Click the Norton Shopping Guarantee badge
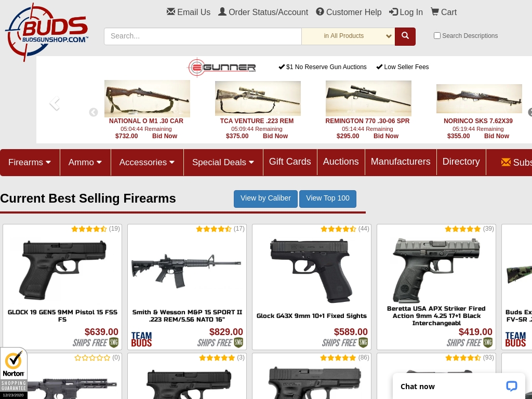The width and height of the screenshot is (532, 399). click(14, 373)
